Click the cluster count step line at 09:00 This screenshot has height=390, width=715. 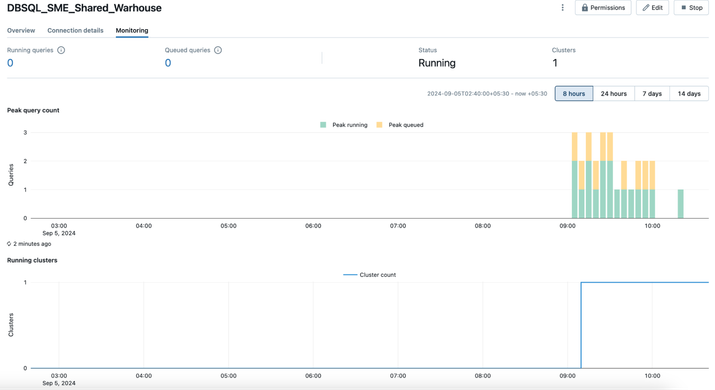tap(581, 325)
